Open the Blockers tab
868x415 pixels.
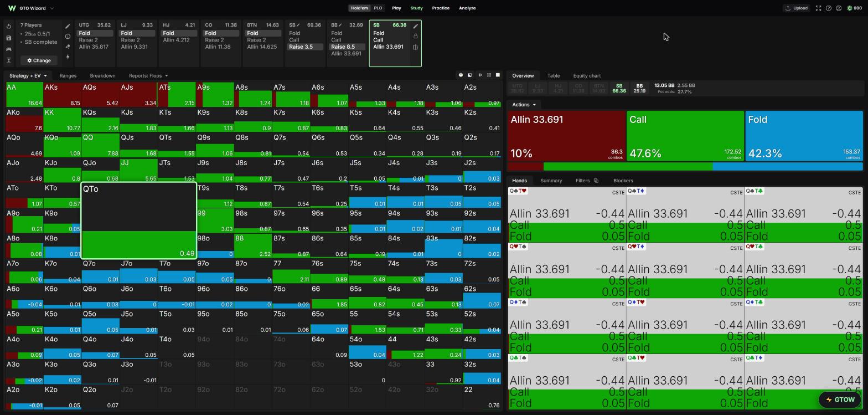click(623, 181)
